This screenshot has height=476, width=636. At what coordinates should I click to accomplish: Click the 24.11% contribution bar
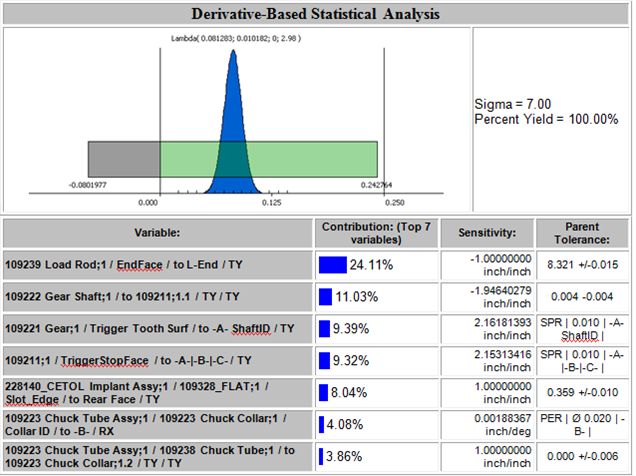(332, 265)
